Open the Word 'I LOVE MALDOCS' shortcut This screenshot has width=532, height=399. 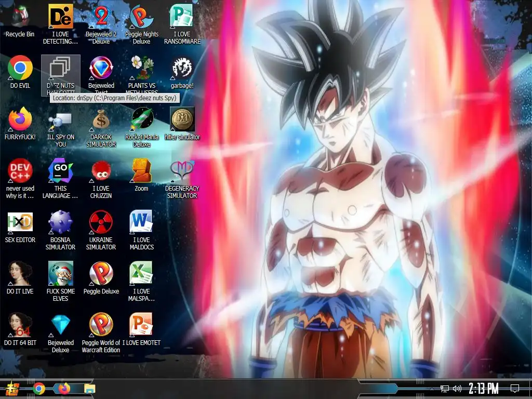click(x=141, y=230)
